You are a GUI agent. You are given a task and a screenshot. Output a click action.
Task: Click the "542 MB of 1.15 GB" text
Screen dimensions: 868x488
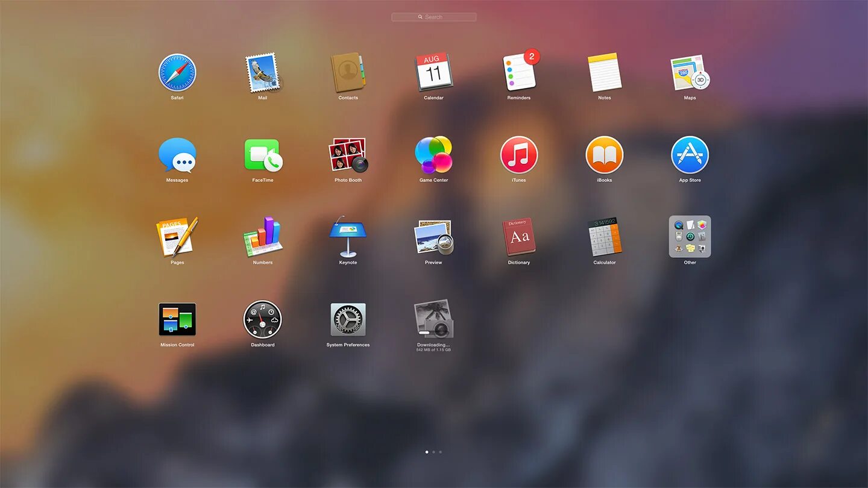click(433, 350)
